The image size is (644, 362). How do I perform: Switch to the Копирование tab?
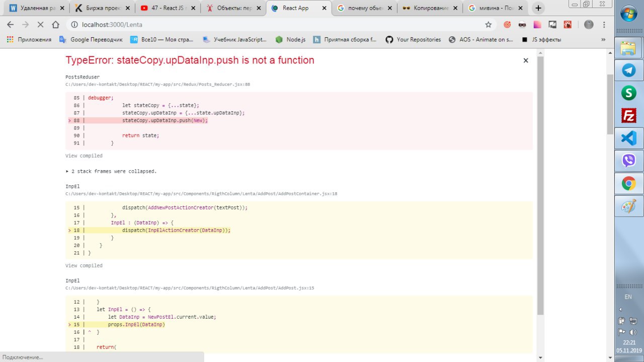(x=429, y=8)
